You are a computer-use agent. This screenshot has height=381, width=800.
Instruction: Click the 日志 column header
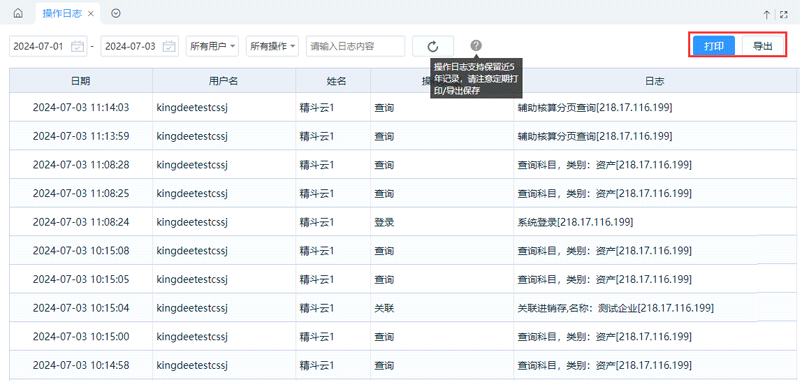(655, 81)
